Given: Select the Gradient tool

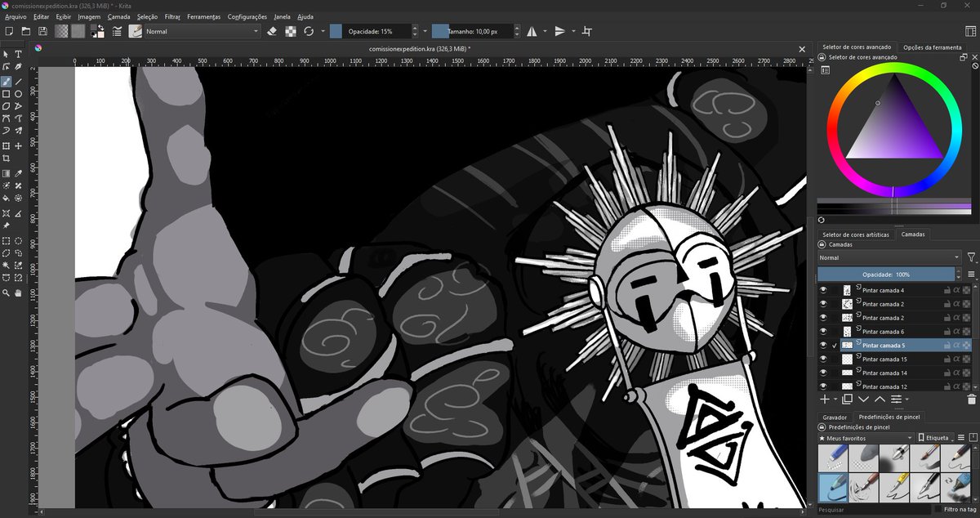Looking at the screenshot, I should [x=7, y=173].
